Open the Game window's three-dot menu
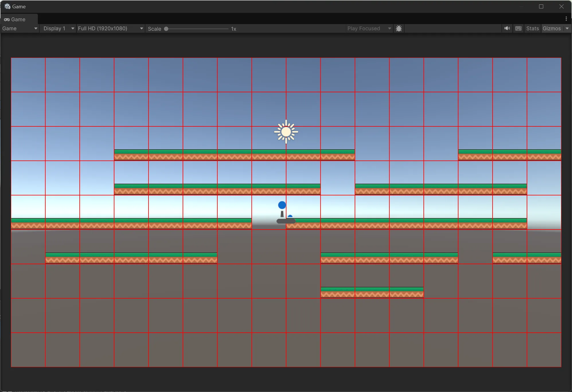This screenshot has height=392, width=572. tap(566, 19)
